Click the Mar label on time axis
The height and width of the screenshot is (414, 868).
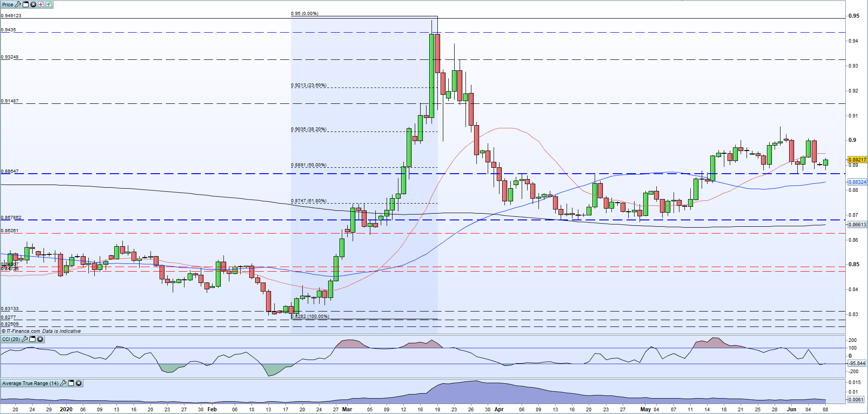pyautogui.click(x=347, y=409)
